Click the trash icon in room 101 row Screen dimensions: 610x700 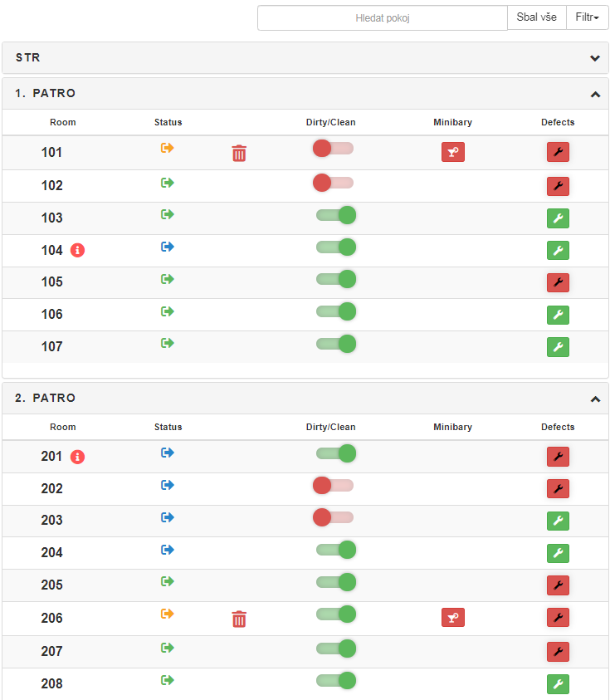click(x=239, y=153)
